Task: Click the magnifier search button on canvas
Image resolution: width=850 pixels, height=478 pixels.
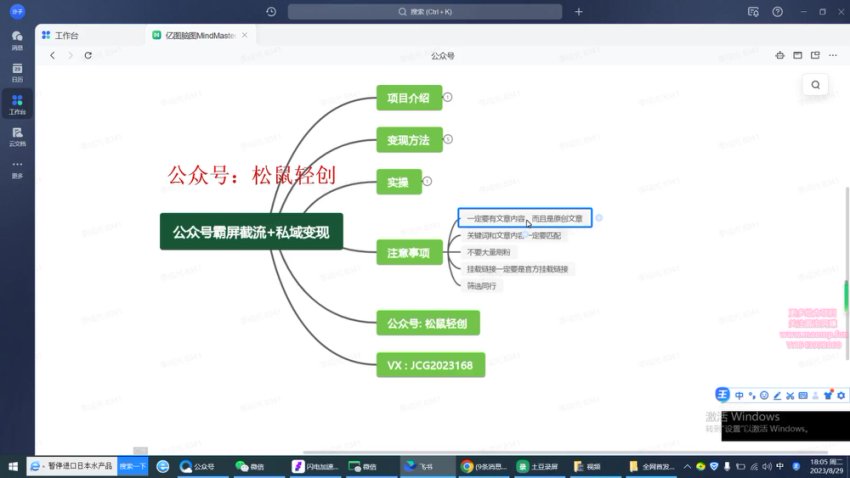Action: point(816,85)
